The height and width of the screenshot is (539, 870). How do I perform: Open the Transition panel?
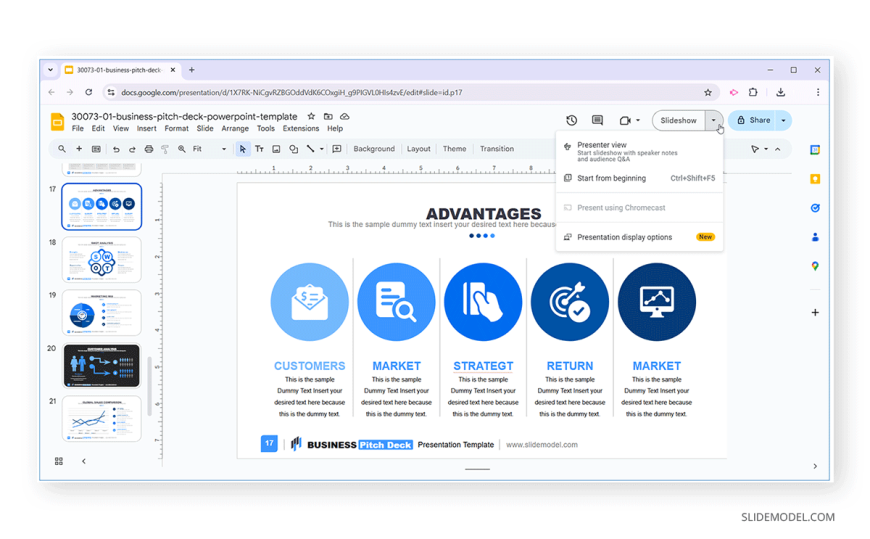click(497, 149)
